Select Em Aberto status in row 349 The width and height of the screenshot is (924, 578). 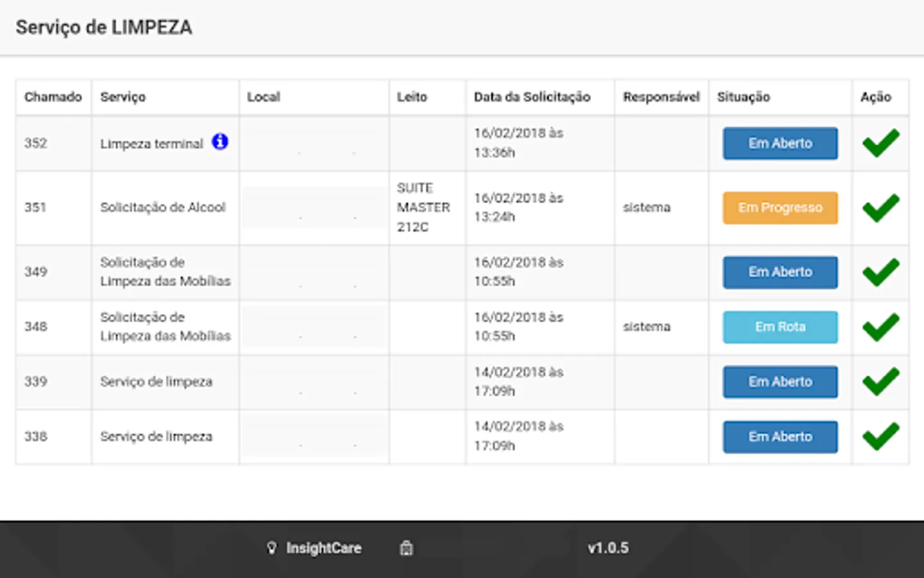click(780, 272)
